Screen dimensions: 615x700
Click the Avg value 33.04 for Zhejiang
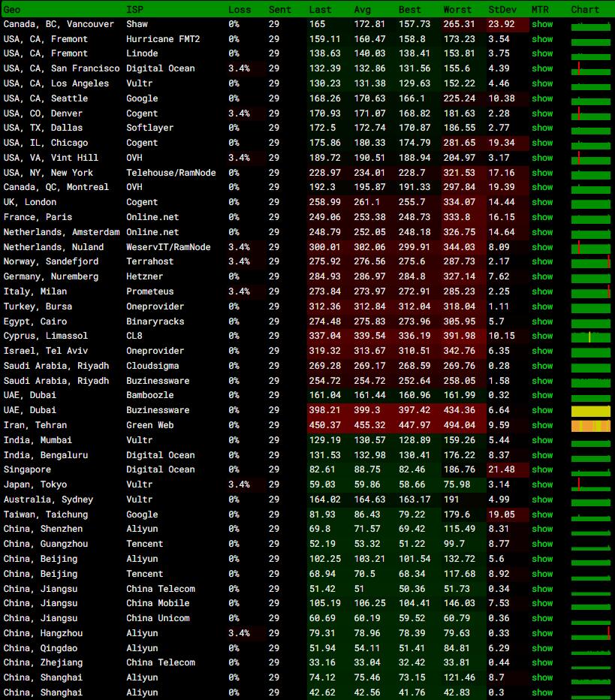[x=367, y=662]
